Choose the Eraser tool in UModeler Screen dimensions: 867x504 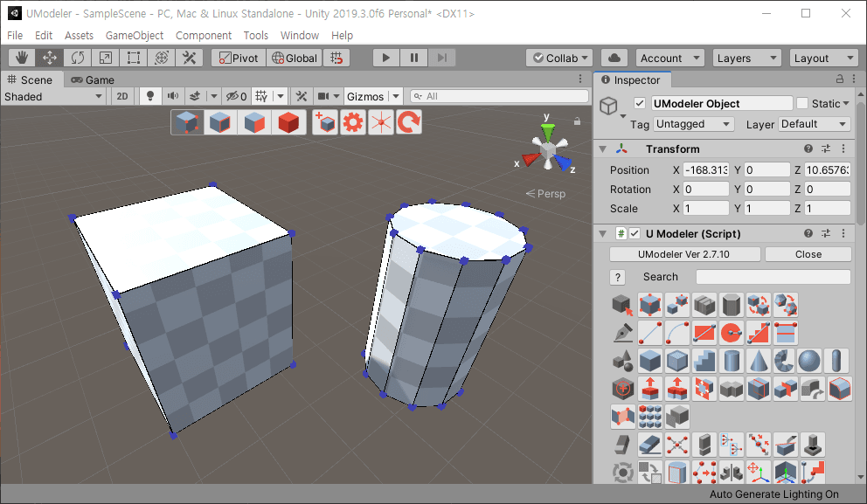[650, 445]
